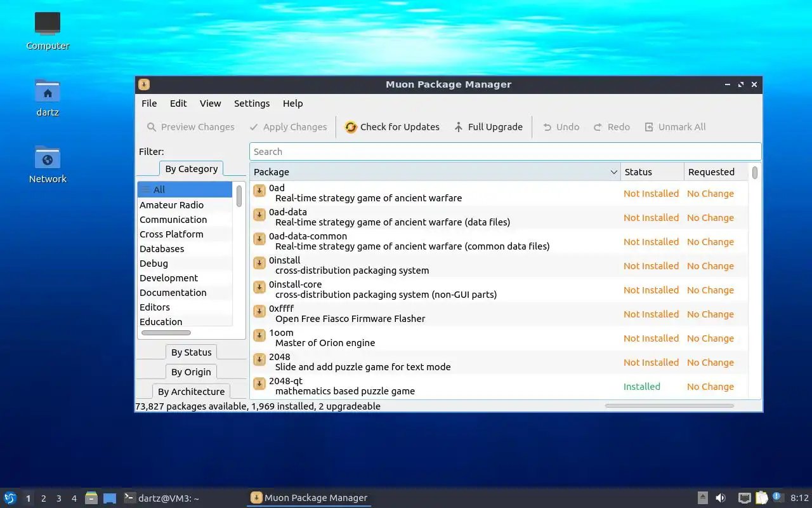This screenshot has width=812, height=508.
Task: Select the Debug category
Action: [x=185, y=264]
